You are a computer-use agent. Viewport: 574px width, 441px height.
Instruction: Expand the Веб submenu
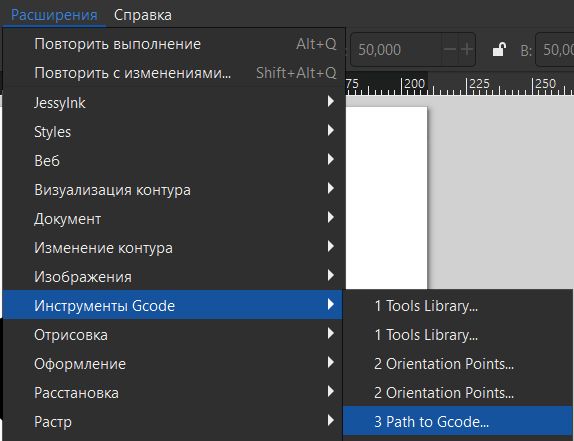[174, 161]
